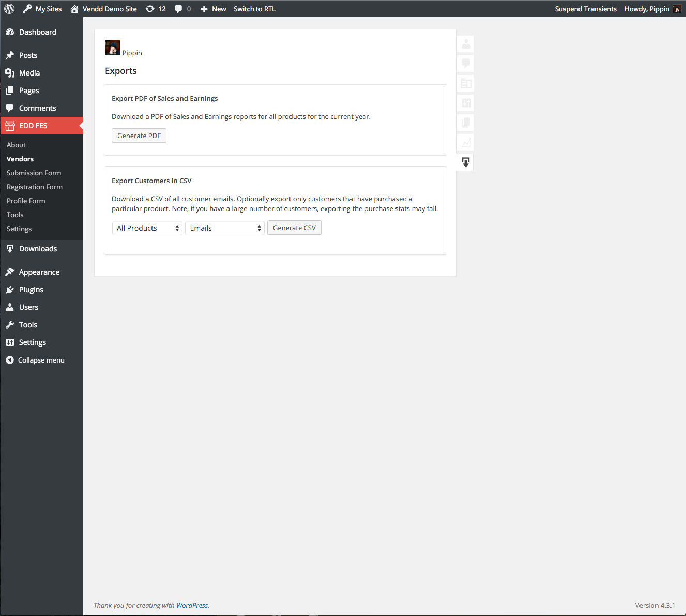This screenshot has height=616, width=686.
Task: Click the WordPress logo in the admin bar
Action: [x=8, y=8]
